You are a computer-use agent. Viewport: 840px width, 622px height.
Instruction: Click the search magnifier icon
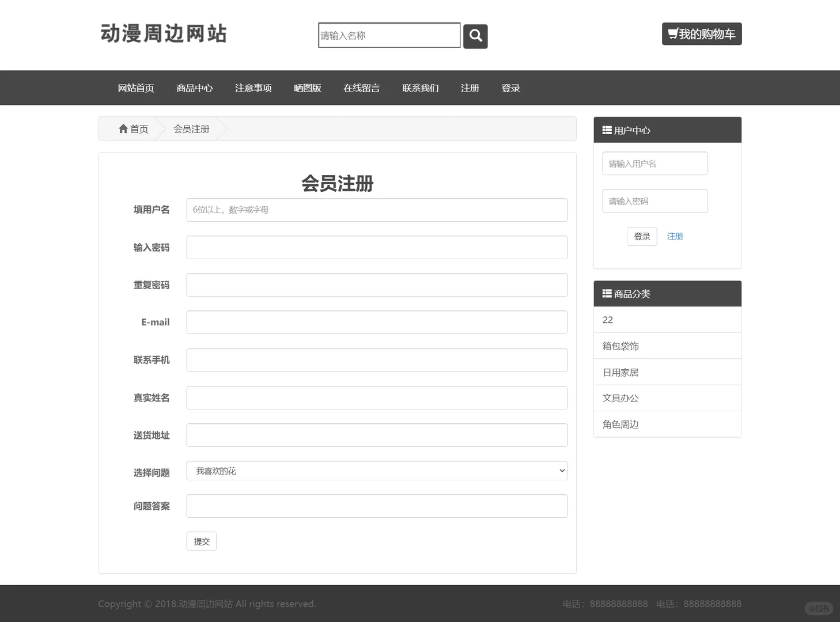tap(475, 36)
